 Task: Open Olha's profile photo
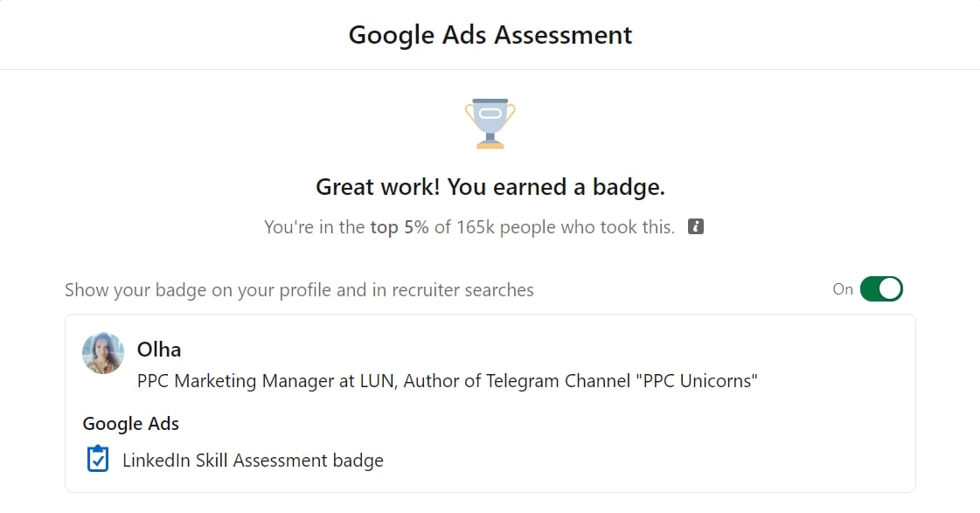click(103, 353)
